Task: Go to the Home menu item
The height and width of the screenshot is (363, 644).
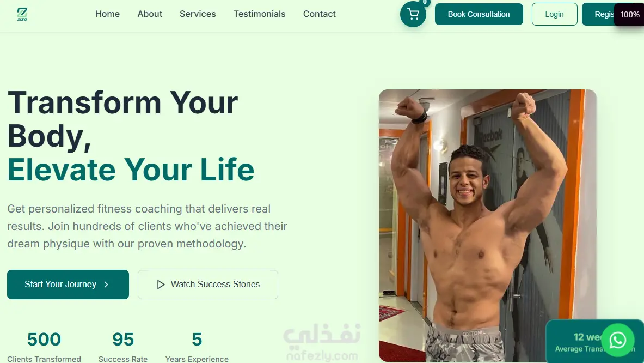Action: tap(108, 14)
